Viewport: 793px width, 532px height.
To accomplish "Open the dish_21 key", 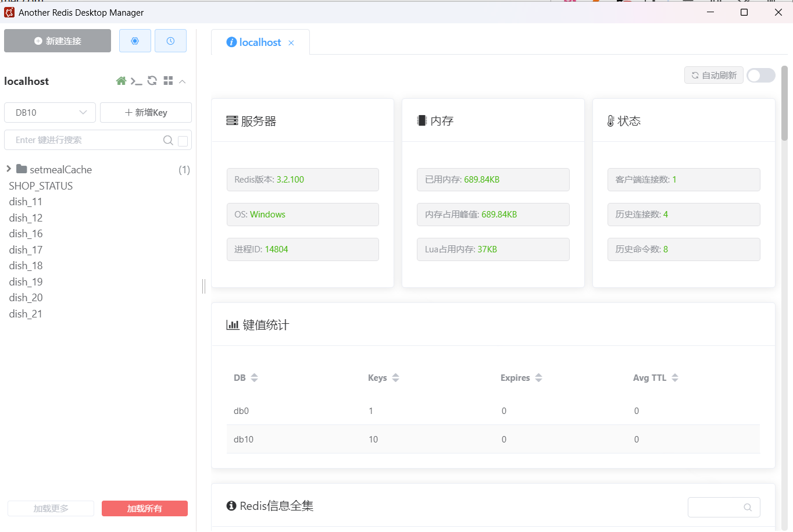I will pyautogui.click(x=26, y=314).
